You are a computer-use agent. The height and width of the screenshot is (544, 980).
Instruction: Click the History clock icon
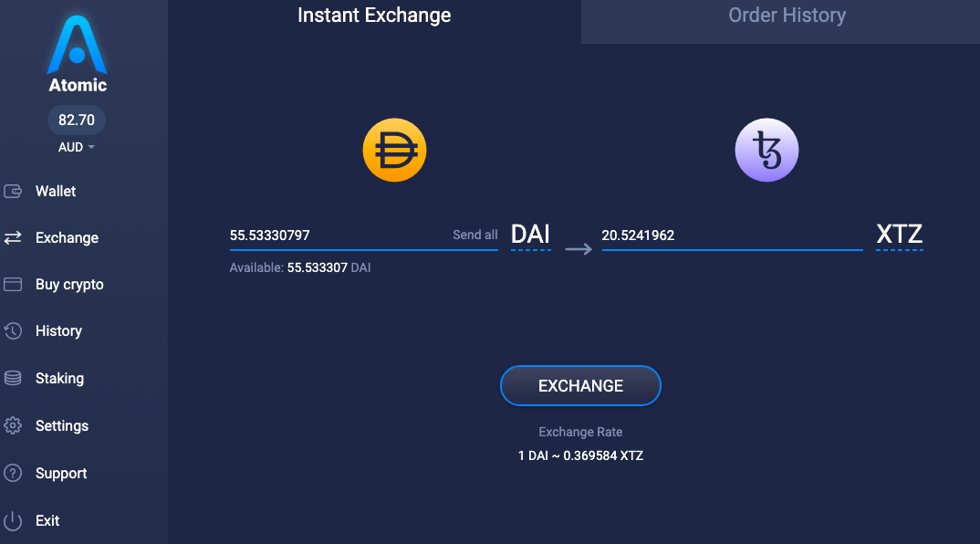click(x=13, y=330)
